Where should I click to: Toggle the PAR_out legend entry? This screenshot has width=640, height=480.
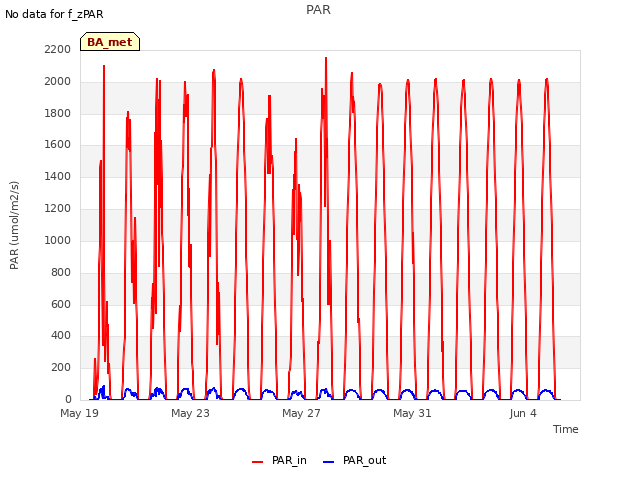point(354,461)
